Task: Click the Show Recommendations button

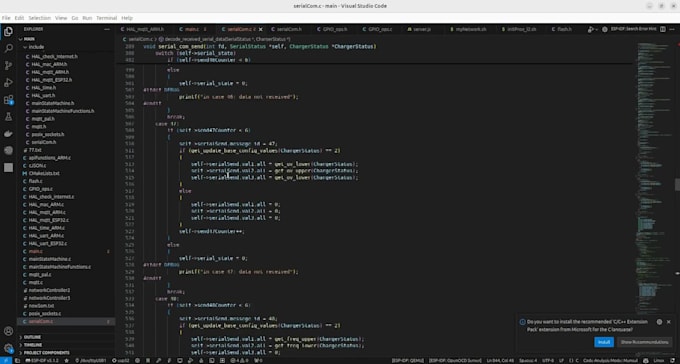Action: click(x=644, y=342)
